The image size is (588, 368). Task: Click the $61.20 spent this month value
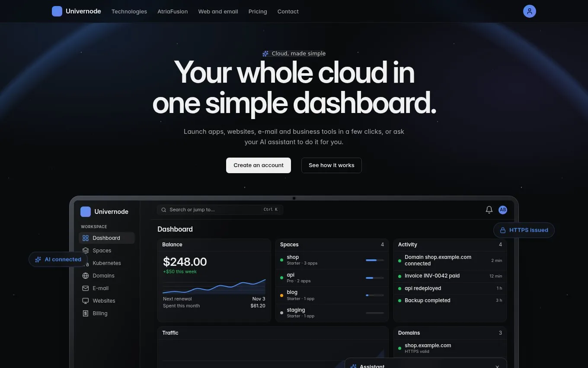coord(258,306)
